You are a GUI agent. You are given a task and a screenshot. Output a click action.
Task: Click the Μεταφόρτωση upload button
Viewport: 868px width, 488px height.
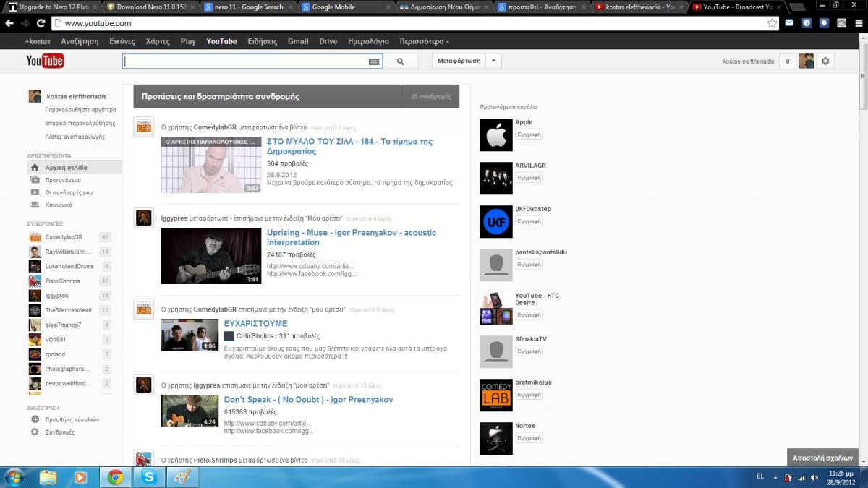click(459, 61)
